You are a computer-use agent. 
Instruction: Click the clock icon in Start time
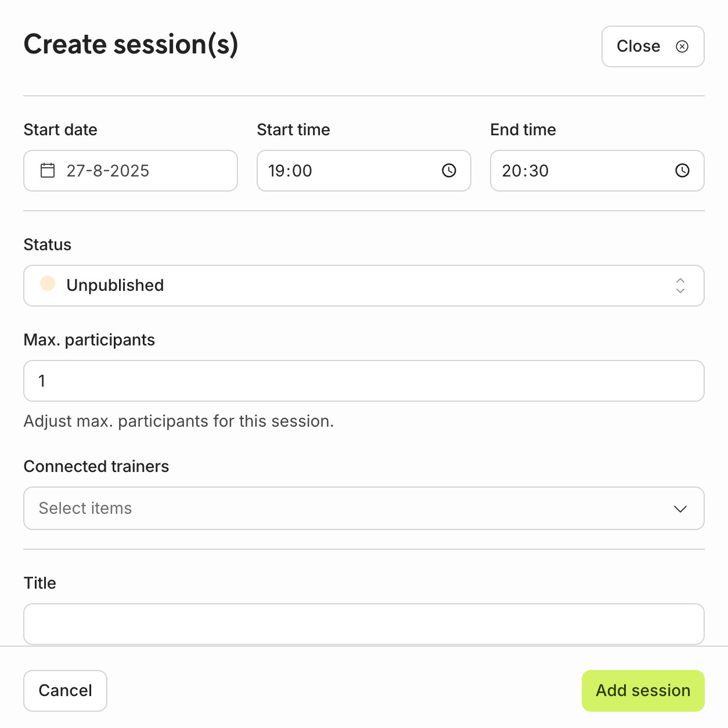click(449, 171)
